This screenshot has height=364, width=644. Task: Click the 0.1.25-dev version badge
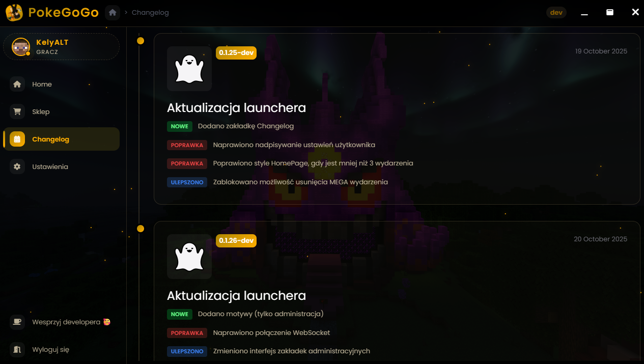click(236, 53)
